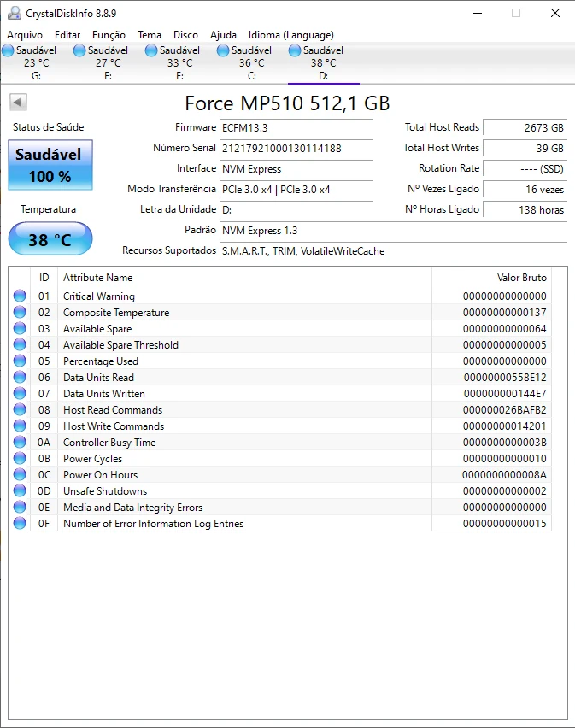Click the Interface field NVM Express

(x=296, y=168)
